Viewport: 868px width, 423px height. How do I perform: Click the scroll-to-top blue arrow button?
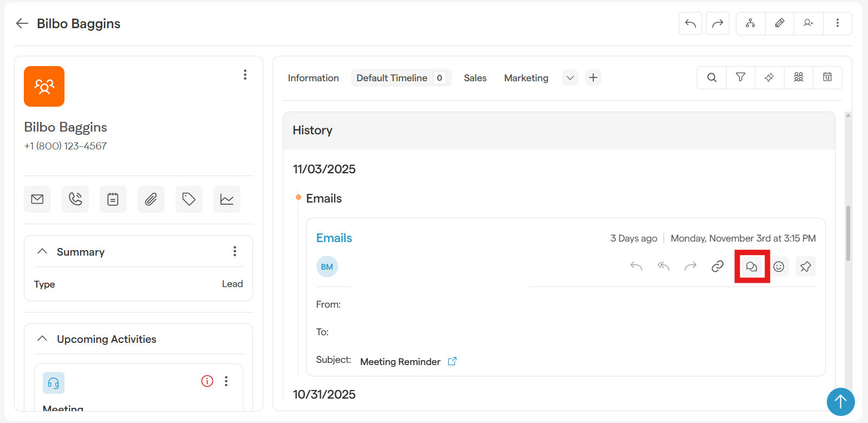click(x=840, y=402)
